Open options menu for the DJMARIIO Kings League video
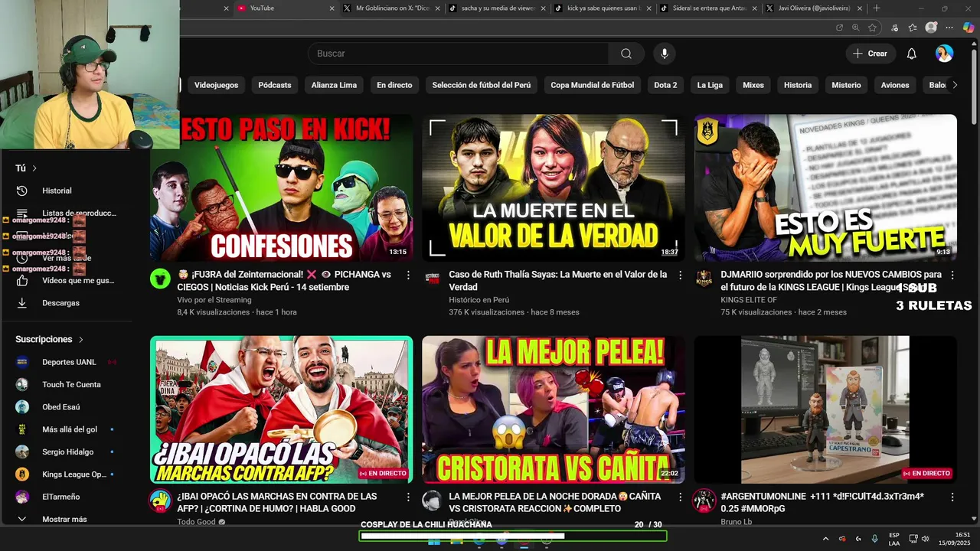This screenshot has width=980, height=551. pos(952,275)
